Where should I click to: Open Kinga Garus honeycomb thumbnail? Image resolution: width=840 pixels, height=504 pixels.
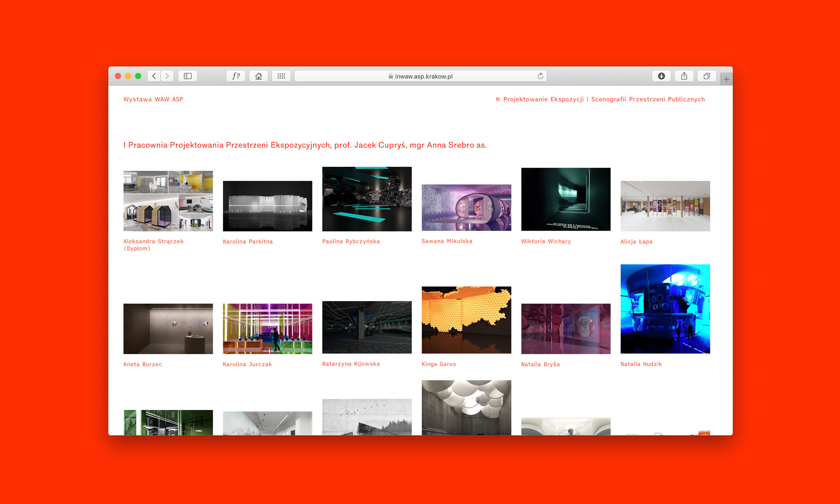[466, 320]
